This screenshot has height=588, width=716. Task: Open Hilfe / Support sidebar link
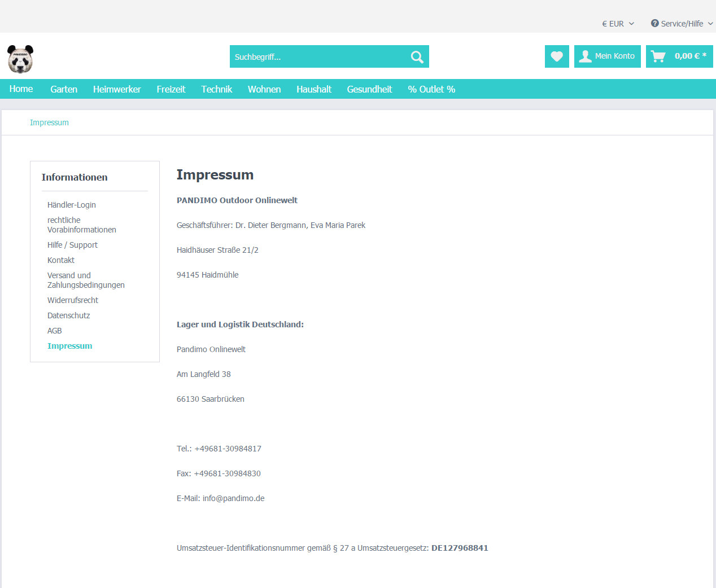(x=72, y=245)
